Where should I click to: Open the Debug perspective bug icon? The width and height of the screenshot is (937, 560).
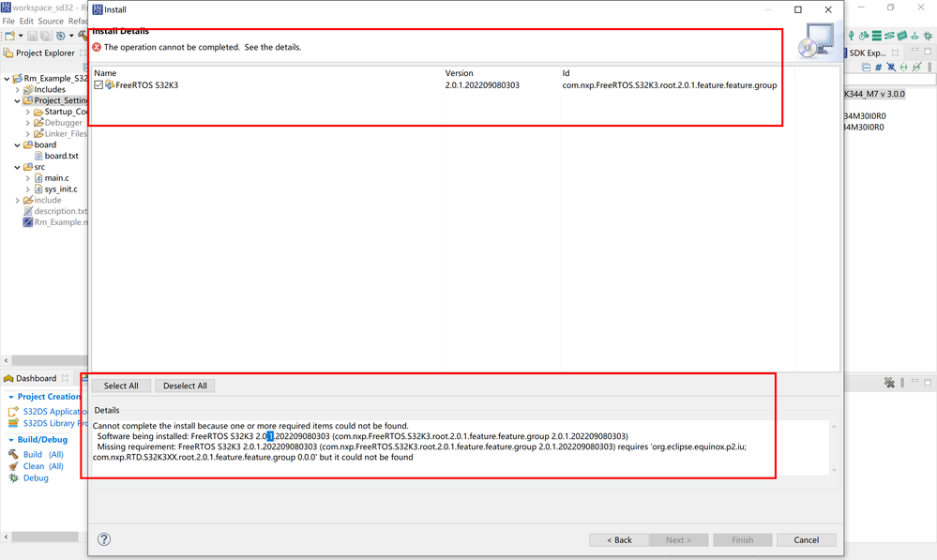pos(928,36)
